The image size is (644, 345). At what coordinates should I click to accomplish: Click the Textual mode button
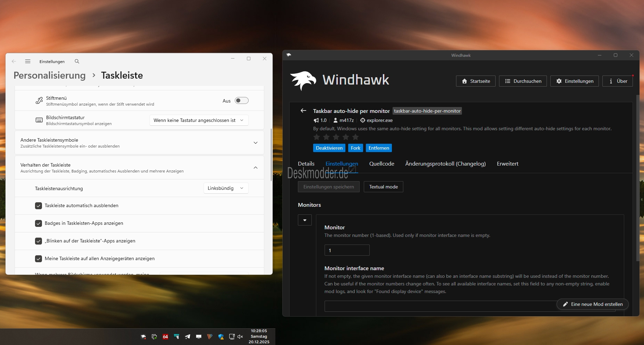point(383,187)
